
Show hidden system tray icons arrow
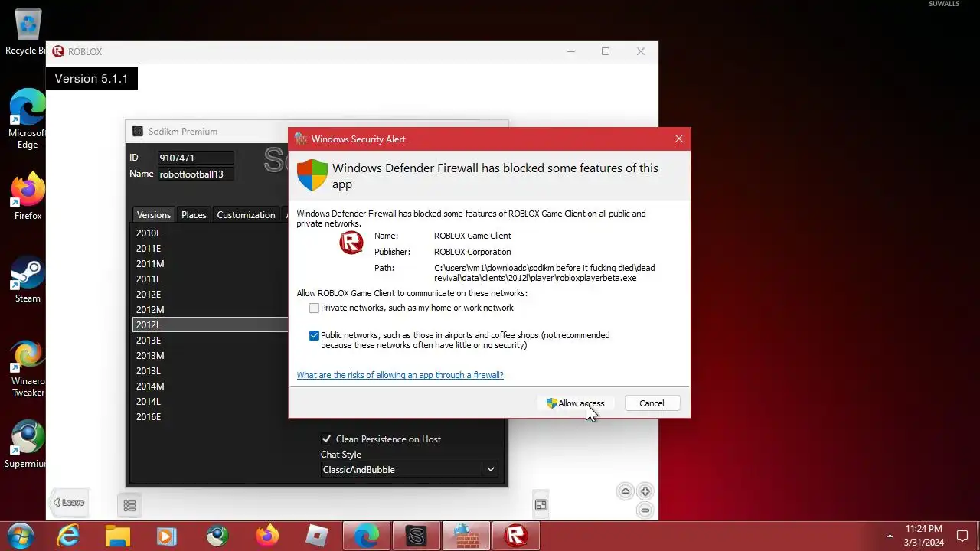[x=890, y=536]
